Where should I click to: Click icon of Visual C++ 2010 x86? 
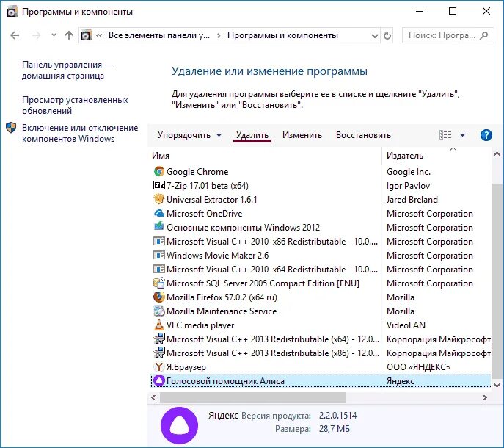(x=158, y=241)
